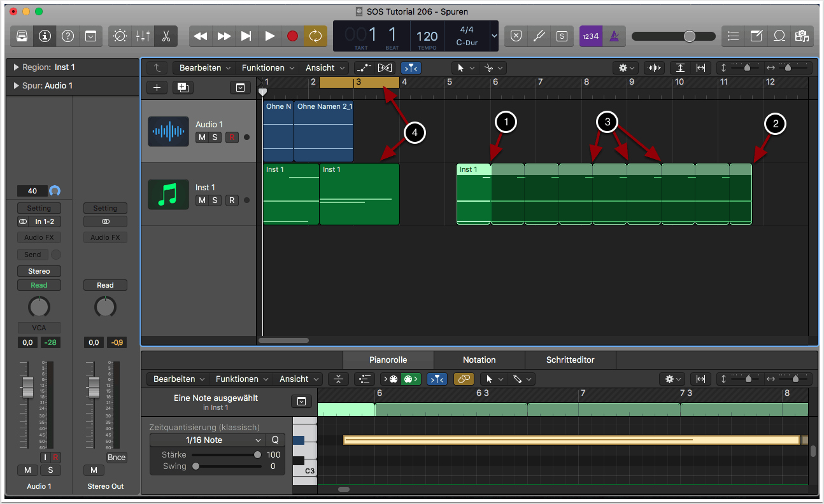Open the Mixer from the toolbar
Screen dimensions: 824x504
pyautogui.click(x=143, y=36)
